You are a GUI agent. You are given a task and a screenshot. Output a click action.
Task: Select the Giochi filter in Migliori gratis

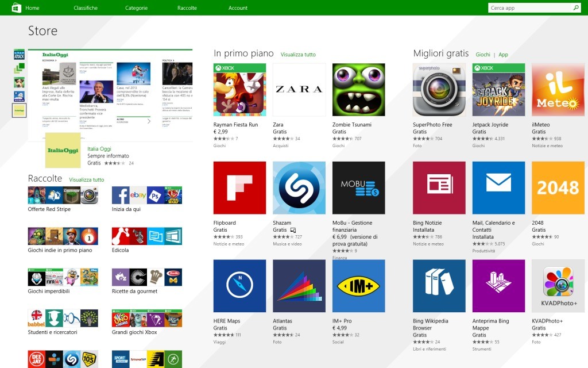click(x=483, y=54)
